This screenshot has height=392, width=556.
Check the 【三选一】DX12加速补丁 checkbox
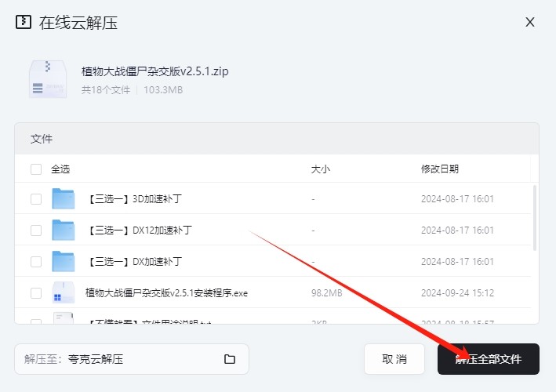pos(36,230)
